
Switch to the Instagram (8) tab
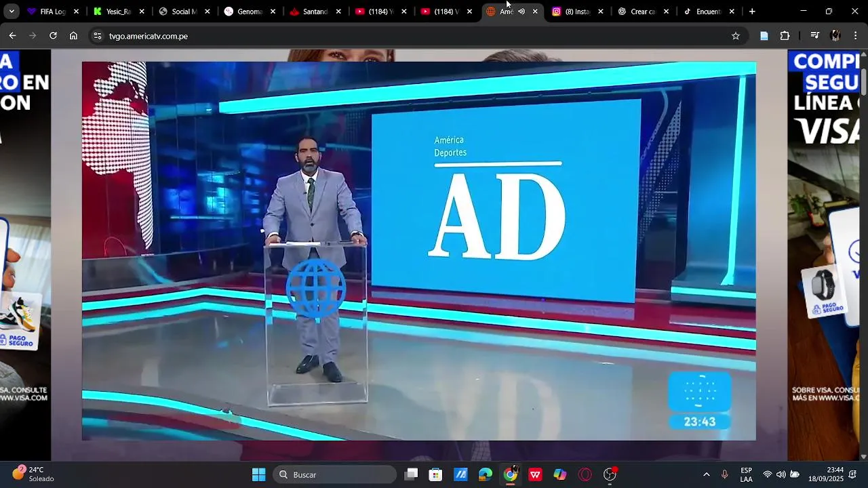coord(577,12)
